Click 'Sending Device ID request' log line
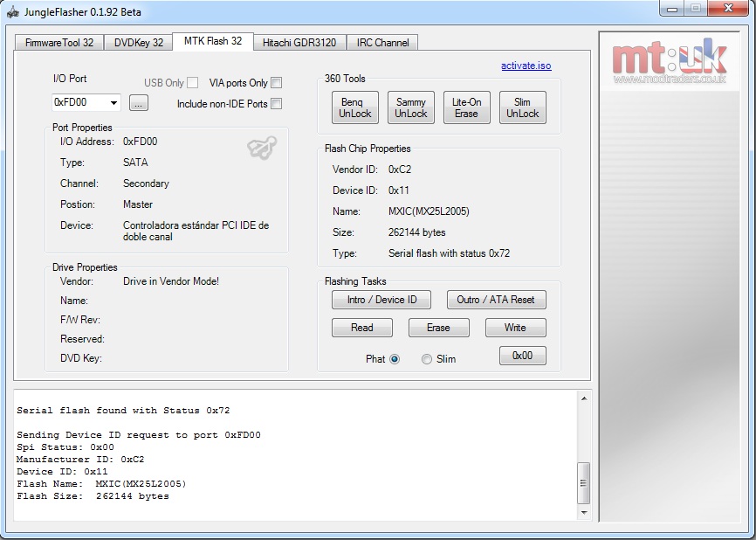This screenshot has height=540, width=756. point(139,435)
